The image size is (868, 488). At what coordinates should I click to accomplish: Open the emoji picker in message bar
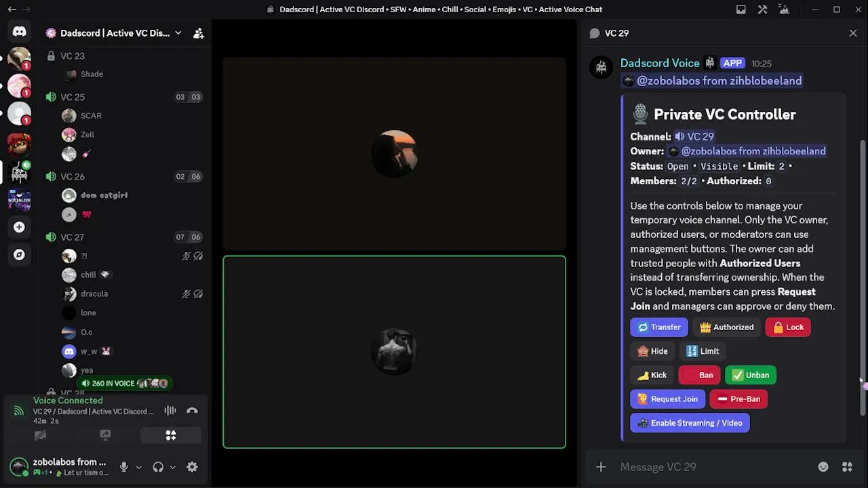point(823,467)
